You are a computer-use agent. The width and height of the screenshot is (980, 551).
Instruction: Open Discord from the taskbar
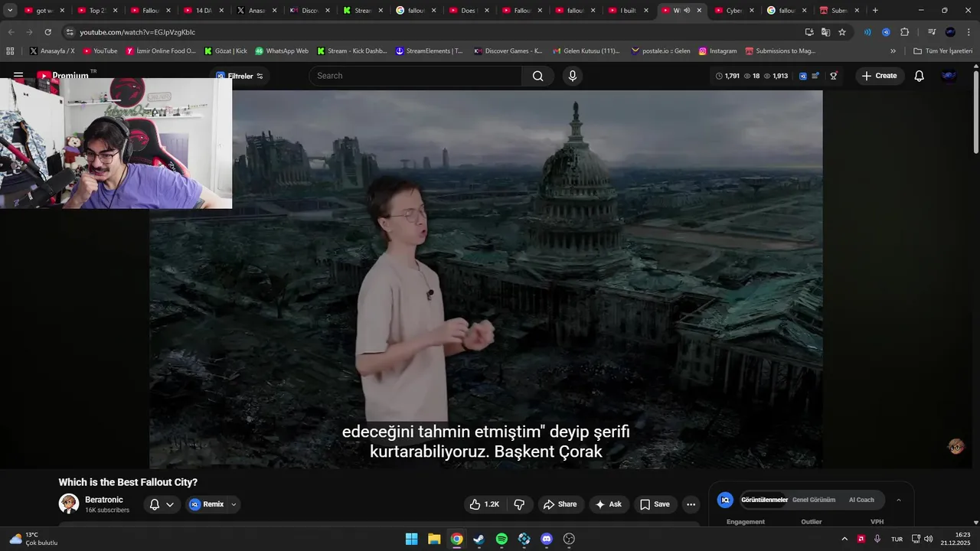(x=546, y=539)
